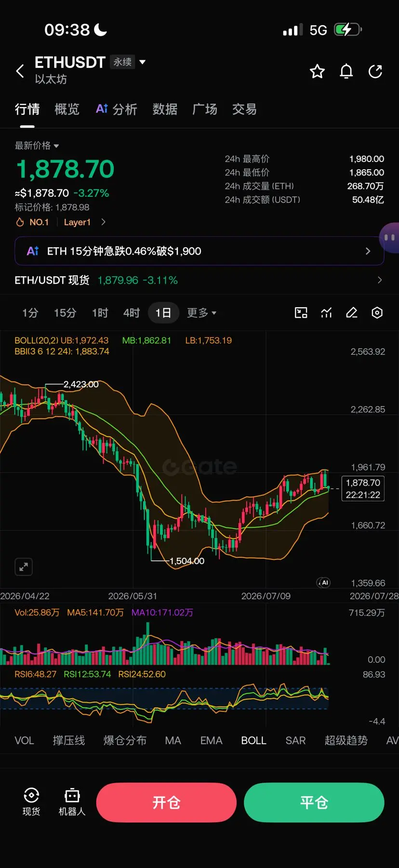Switch to the 数据 tab
Viewport: 399px width, 868px height.
[165, 109]
